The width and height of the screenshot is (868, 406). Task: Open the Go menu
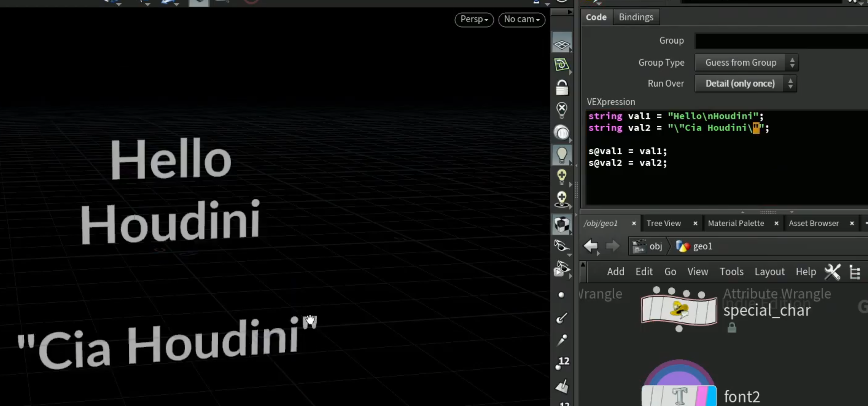point(670,271)
